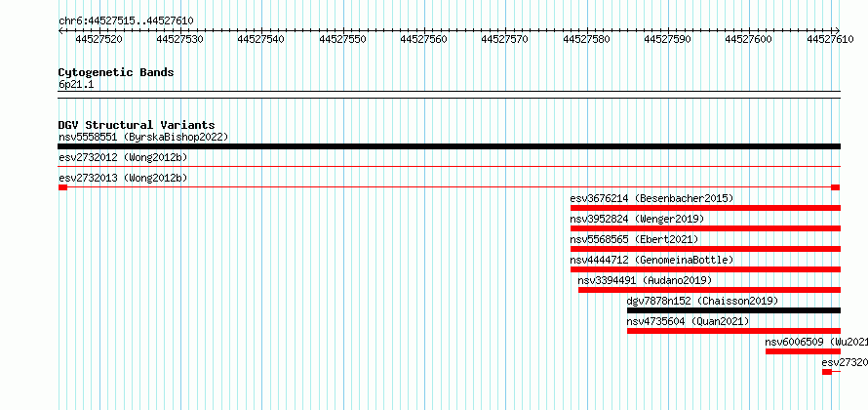Select the red bar beneath nsv5568565
This screenshot has width=868, height=410.
point(705,249)
